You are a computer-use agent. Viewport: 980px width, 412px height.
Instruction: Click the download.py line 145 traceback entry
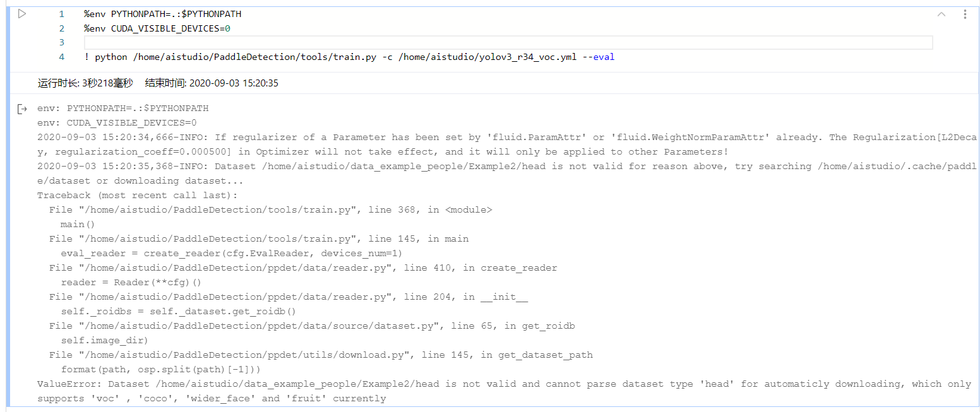pos(321,355)
